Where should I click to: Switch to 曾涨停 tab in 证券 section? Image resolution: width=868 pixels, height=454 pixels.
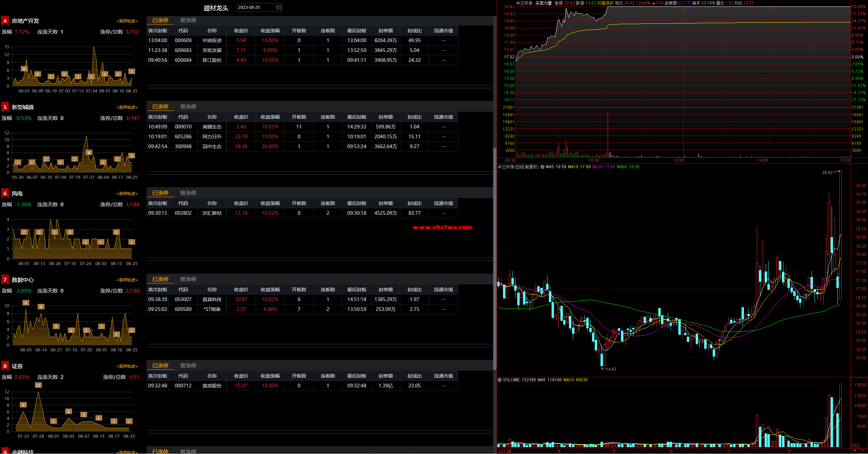188,366
